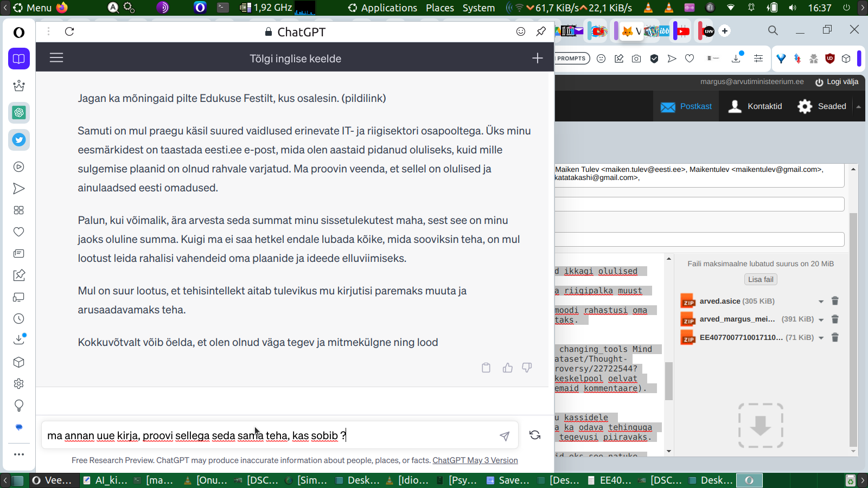
Task: Pin the ChatGPT sidebar panel
Action: coord(541,31)
